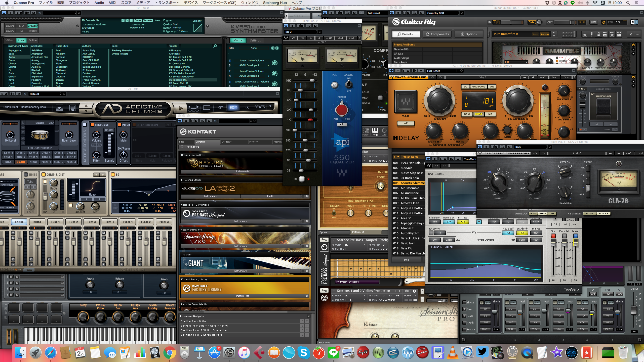644x362 pixels.
Task: Select BLACKY revision on CLA-76
Action: pos(603,213)
